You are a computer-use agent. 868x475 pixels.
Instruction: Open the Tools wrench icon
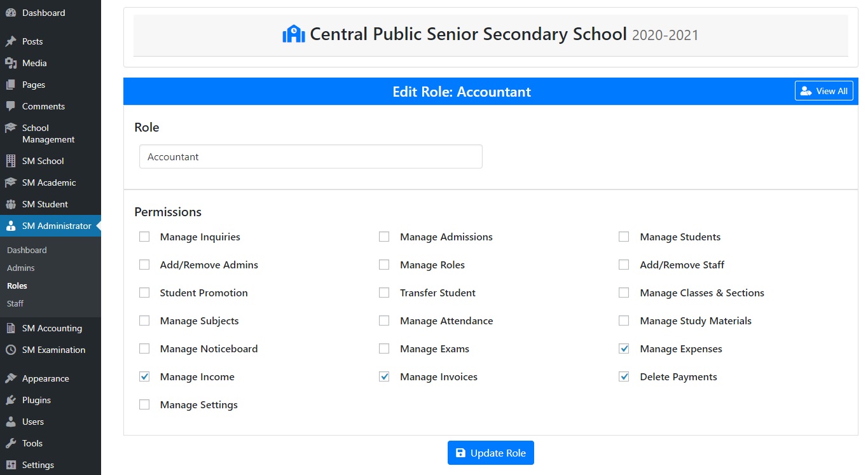(x=10, y=443)
